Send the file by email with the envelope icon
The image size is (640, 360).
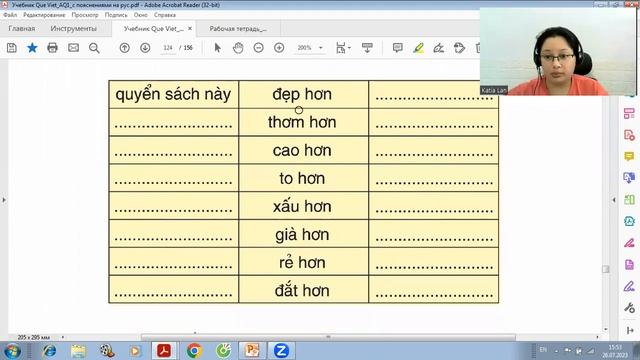pyautogui.click(x=73, y=48)
